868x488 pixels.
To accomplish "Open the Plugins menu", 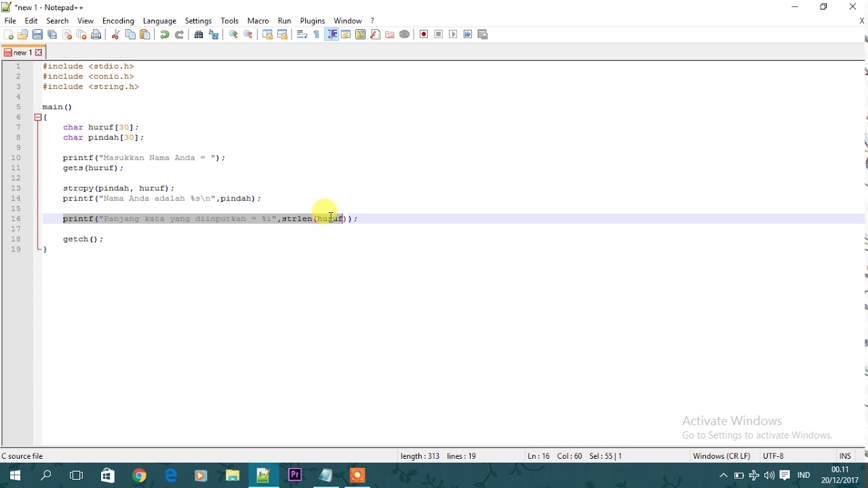I will [313, 21].
